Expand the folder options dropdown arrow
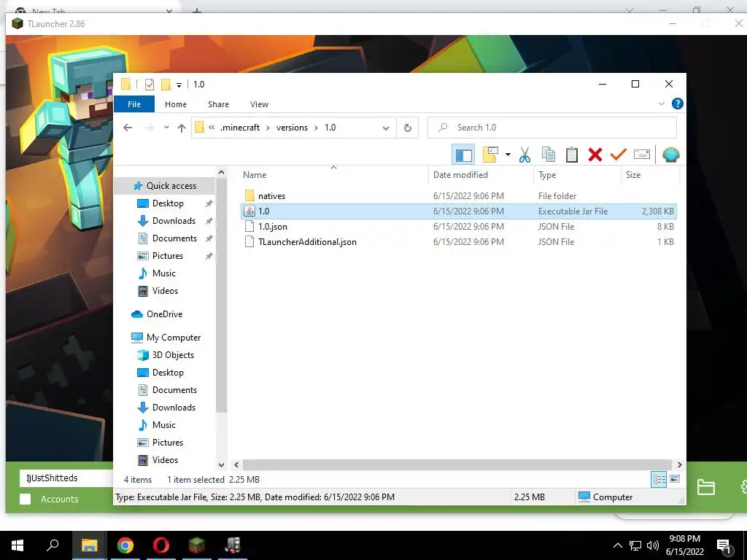747x560 pixels. pyautogui.click(x=508, y=155)
